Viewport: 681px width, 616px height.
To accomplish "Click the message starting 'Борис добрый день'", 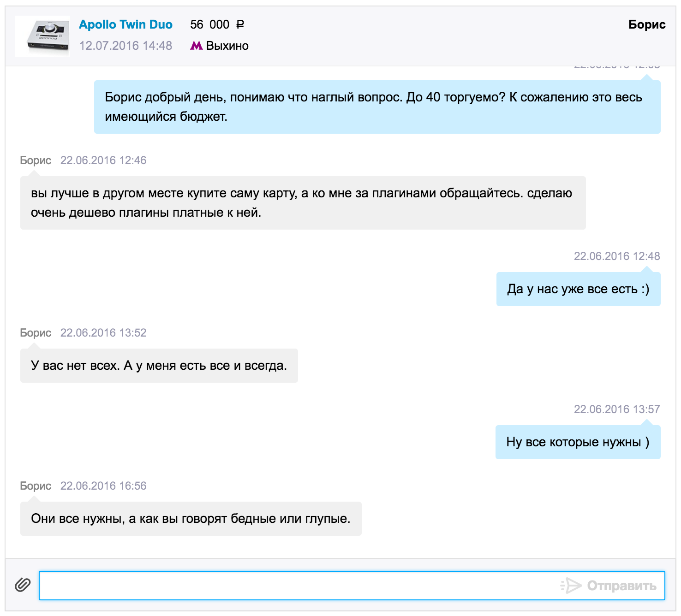I will coord(377,107).
